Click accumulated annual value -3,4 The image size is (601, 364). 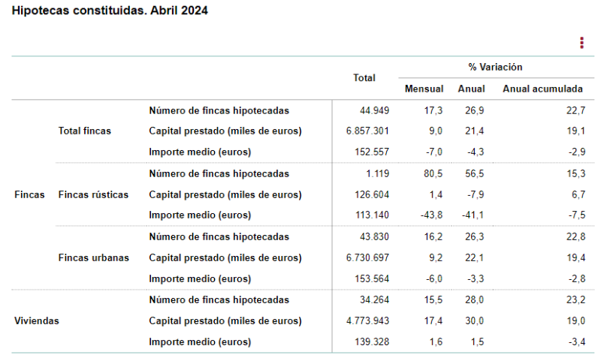[x=577, y=341]
